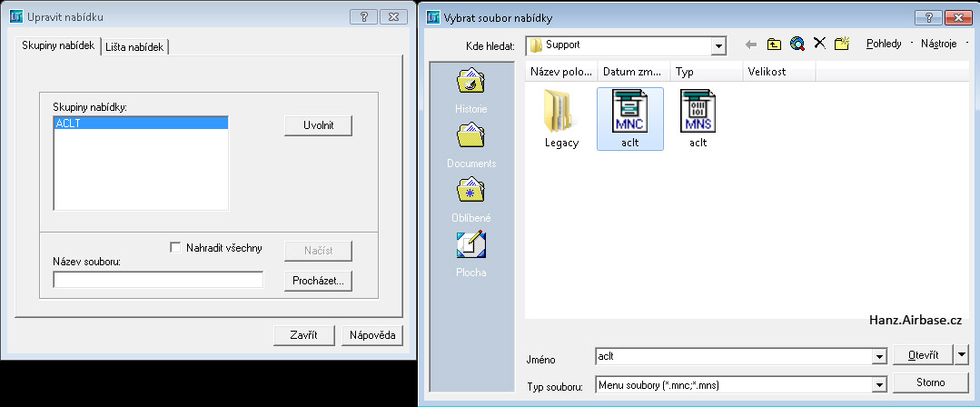980x407 pixels.
Task: Click the Uvolnit button
Action: [x=318, y=125]
